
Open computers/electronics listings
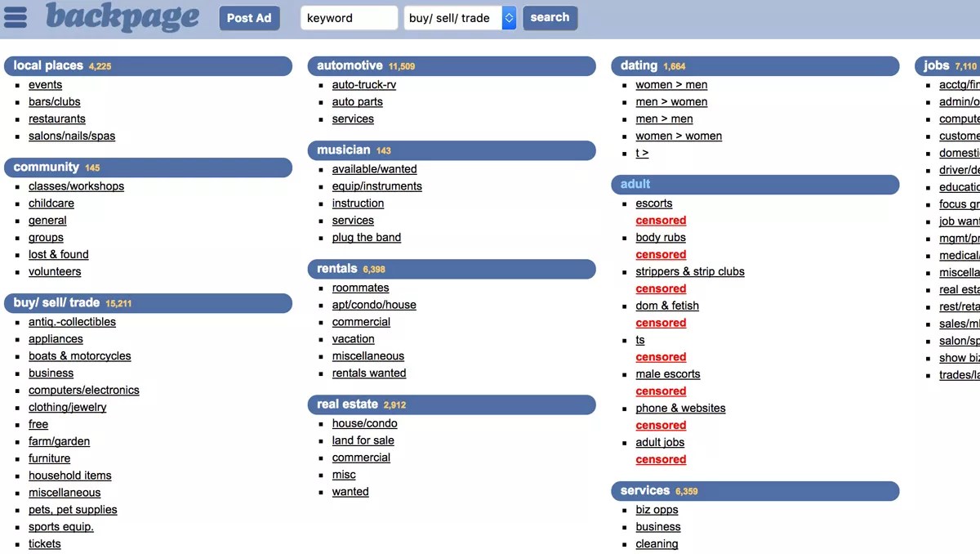pos(83,391)
